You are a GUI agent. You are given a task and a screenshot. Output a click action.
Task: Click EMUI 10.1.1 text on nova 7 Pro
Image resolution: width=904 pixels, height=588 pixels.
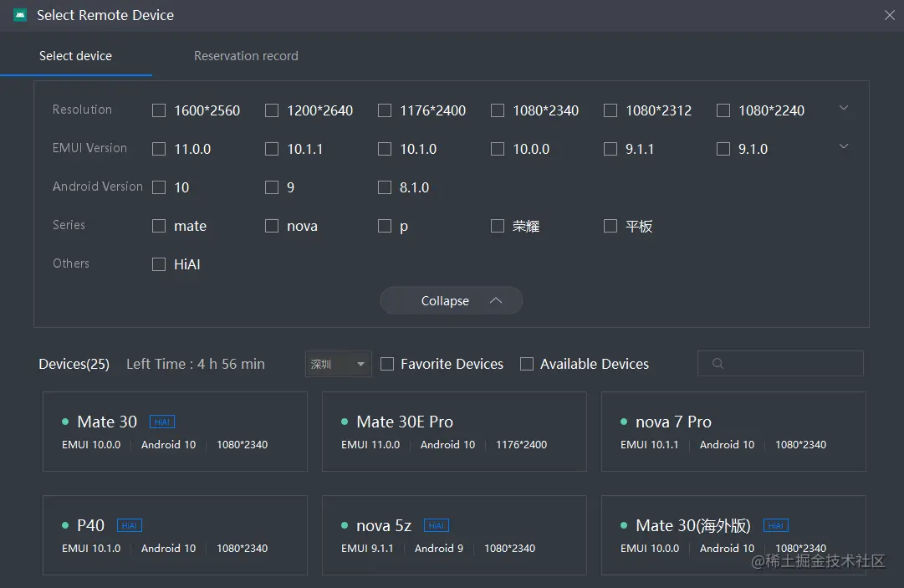[x=650, y=445]
